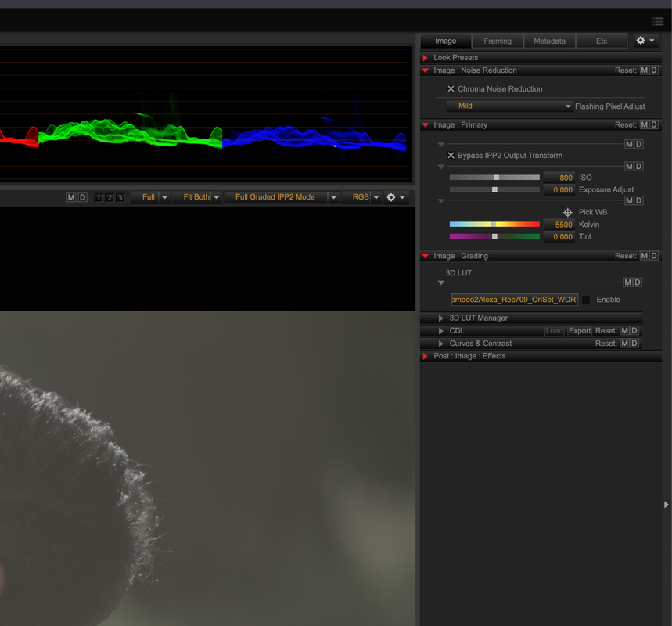Image resolution: width=672 pixels, height=626 pixels.
Task: Switch to the Metadata tab
Action: click(x=549, y=41)
